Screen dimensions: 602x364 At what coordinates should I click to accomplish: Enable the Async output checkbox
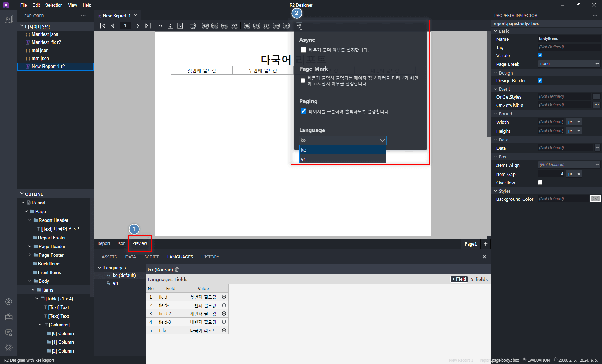tap(303, 50)
